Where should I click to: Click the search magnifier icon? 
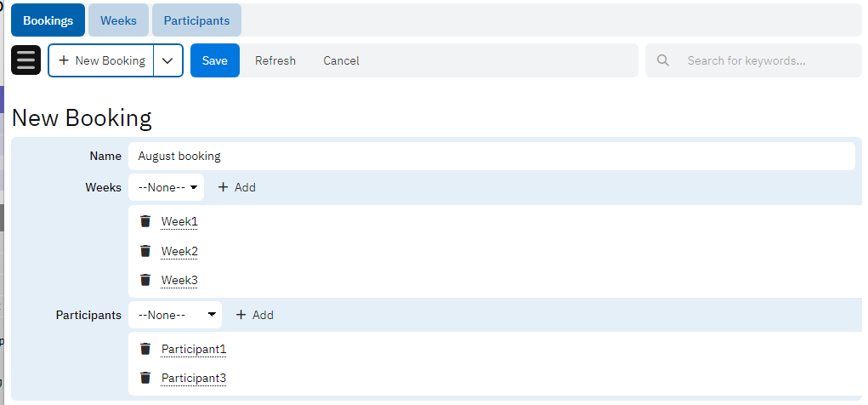click(664, 60)
